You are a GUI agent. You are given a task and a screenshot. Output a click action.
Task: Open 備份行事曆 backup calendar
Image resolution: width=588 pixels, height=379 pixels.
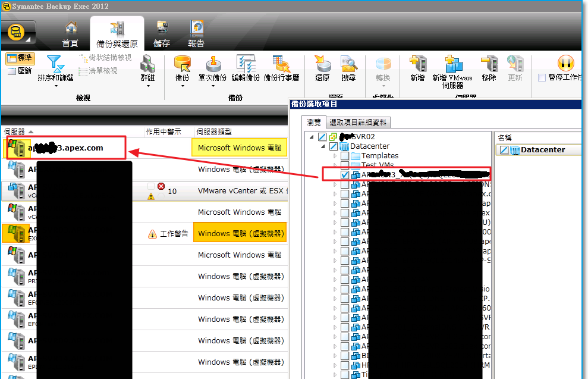pos(282,68)
